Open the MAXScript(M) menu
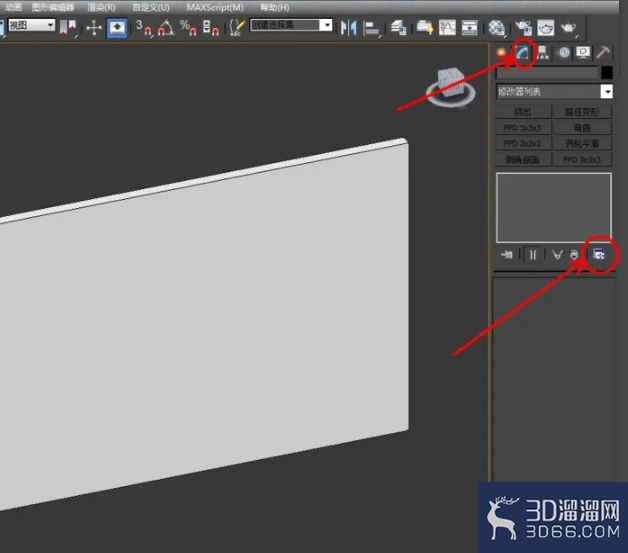 coord(215,7)
